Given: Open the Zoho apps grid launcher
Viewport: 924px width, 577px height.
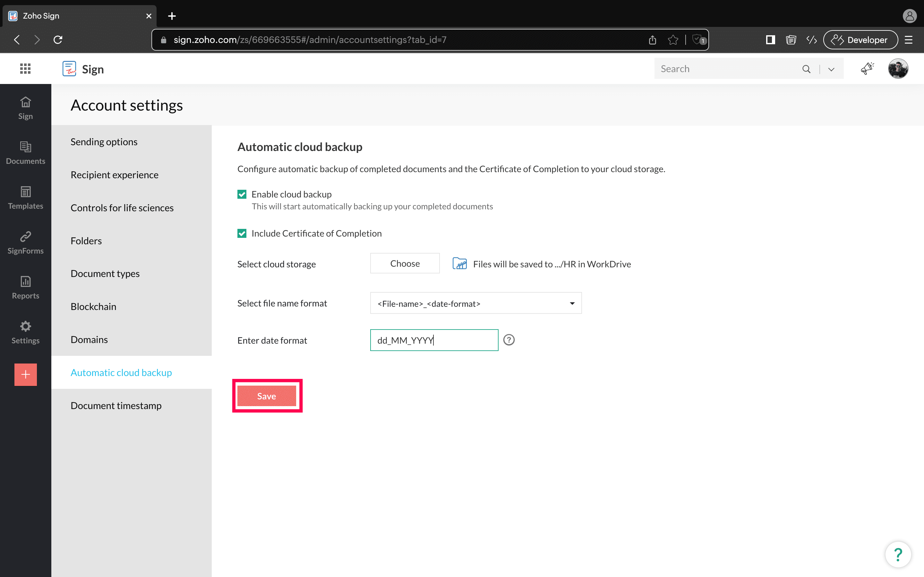Looking at the screenshot, I should coord(25,69).
